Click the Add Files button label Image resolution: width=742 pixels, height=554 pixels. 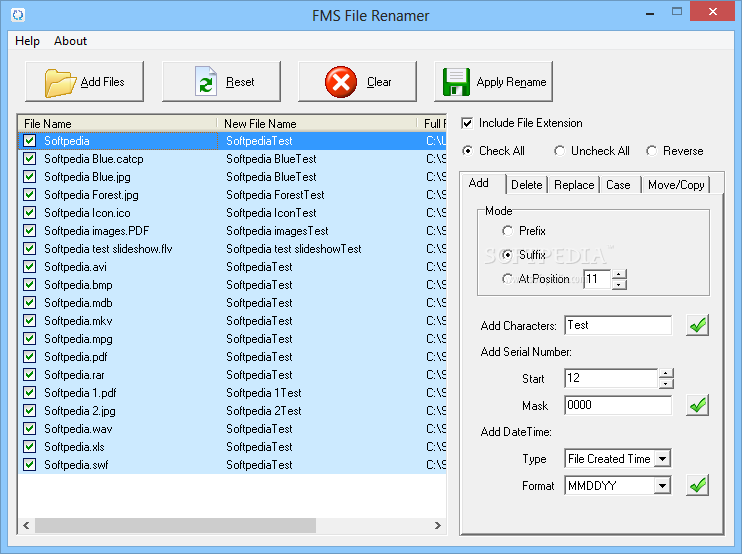click(x=103, y=82)
